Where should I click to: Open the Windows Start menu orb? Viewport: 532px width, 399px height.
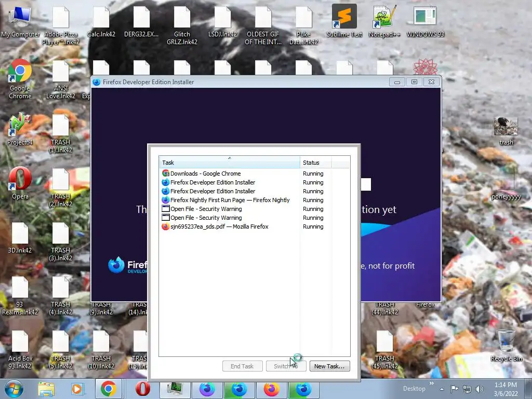14,389
